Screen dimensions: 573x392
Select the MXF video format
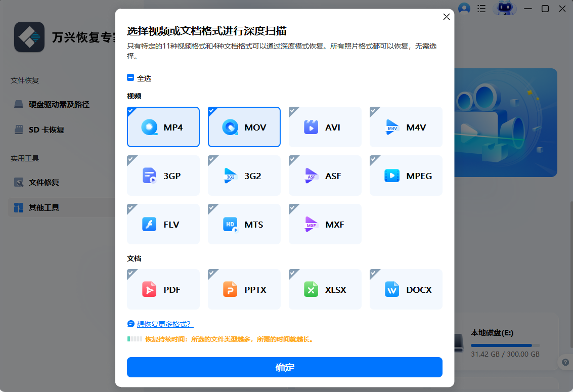tap(325, 224)
